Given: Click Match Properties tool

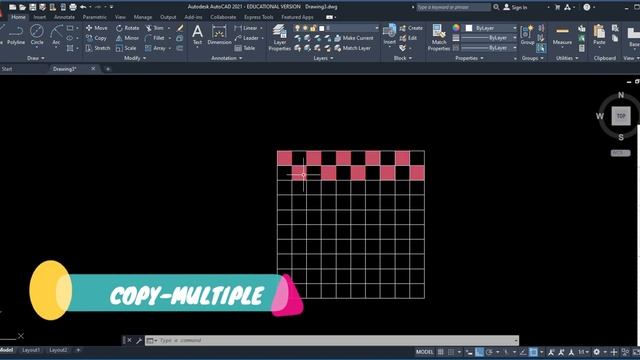Looking at the screenshot, I should click(439, 37).
